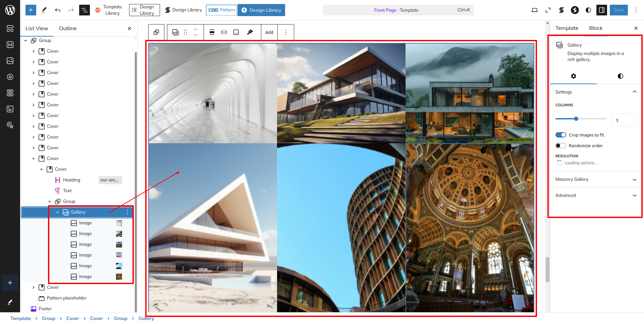
Task: Click the Pattern button in top toolbar
Action: [x=221, y=10]
